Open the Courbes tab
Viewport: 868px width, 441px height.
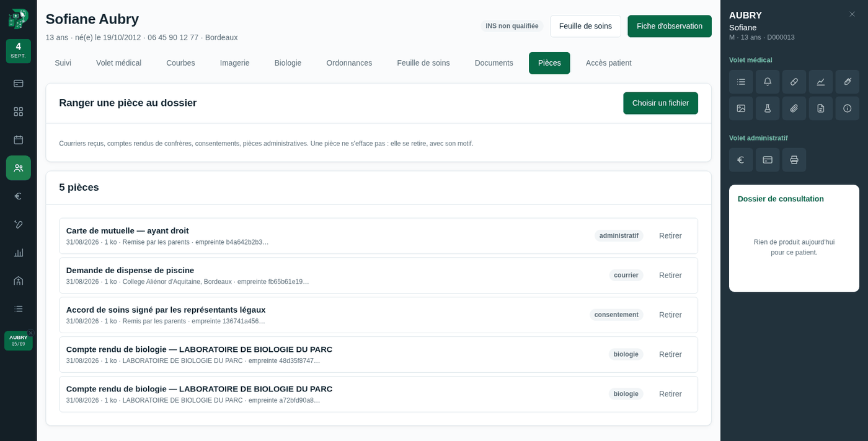(x=180, y=63)
